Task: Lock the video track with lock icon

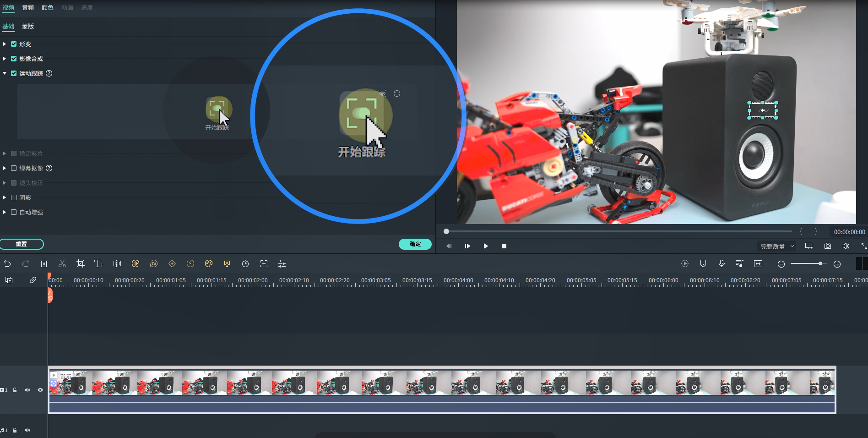Action: click(x=15, y=390)
